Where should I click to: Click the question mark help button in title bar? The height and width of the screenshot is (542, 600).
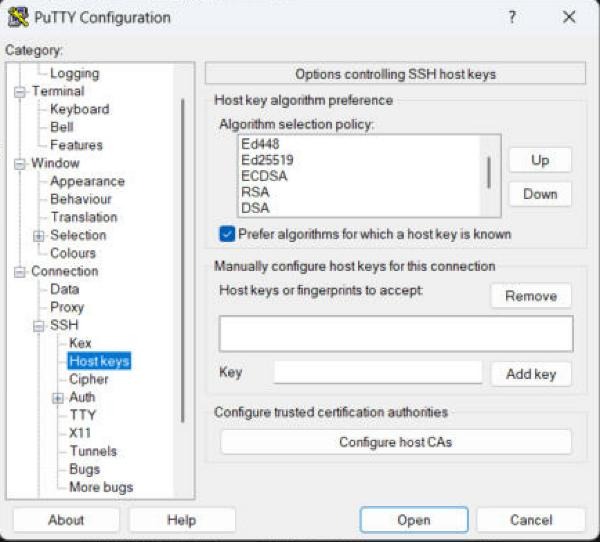tap(512, 17)
